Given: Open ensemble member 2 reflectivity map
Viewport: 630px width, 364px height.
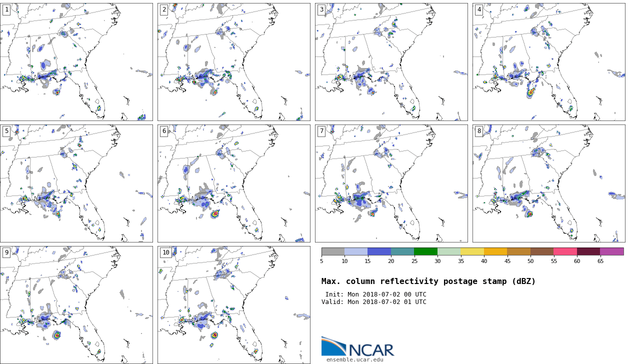Looking at the screenshot, I should tap(233, 61).
